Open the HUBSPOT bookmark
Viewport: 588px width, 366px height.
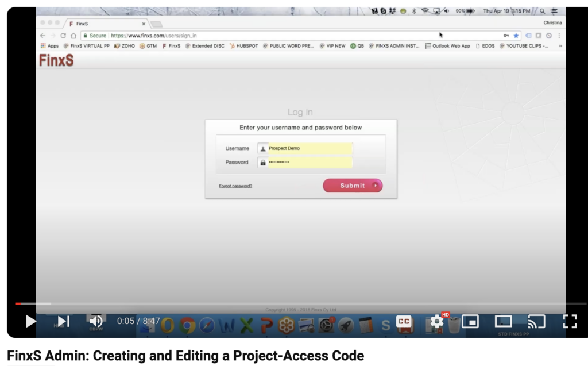pos(243,46)
